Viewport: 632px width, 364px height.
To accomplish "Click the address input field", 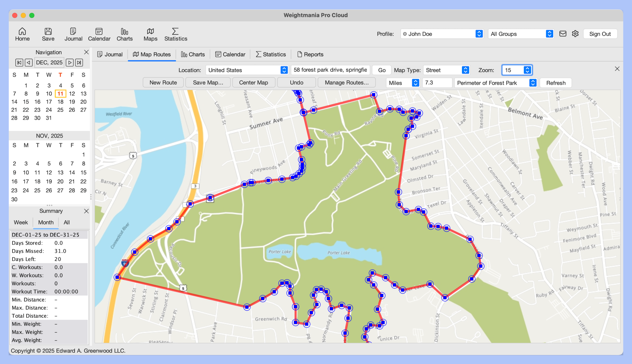I will (330, 70).
